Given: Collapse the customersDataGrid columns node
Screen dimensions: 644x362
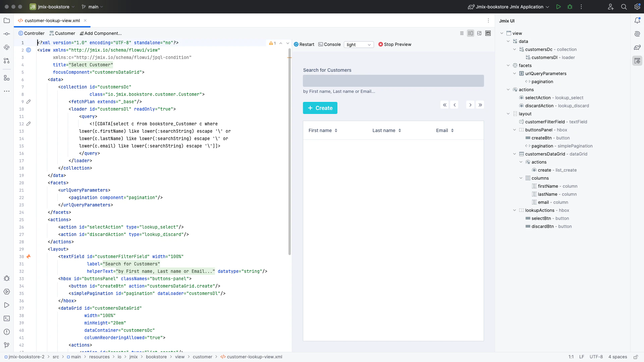Looking at the screenshot, I should [x=521, y=178].
